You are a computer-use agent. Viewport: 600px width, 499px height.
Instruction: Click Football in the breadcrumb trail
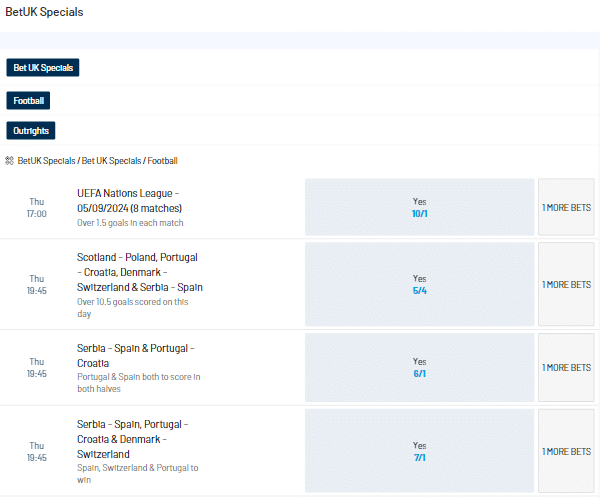click(163, 161)
